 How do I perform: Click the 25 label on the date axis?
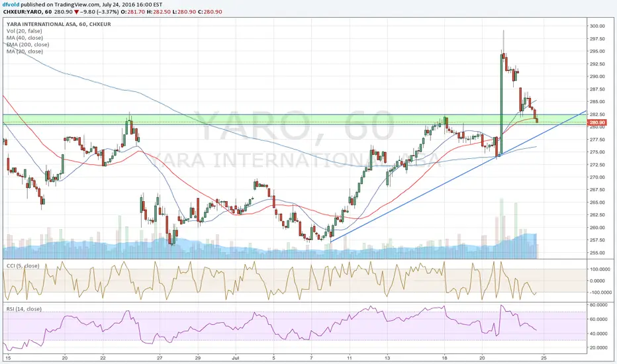[x=544, y=357]
